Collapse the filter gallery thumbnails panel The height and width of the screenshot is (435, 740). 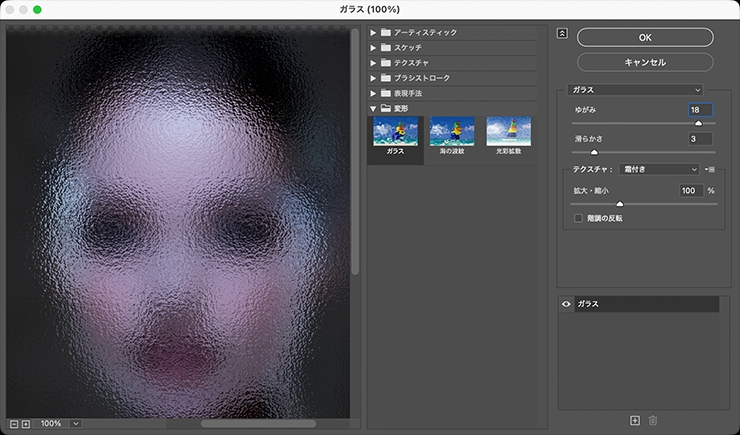click(562, 33)
